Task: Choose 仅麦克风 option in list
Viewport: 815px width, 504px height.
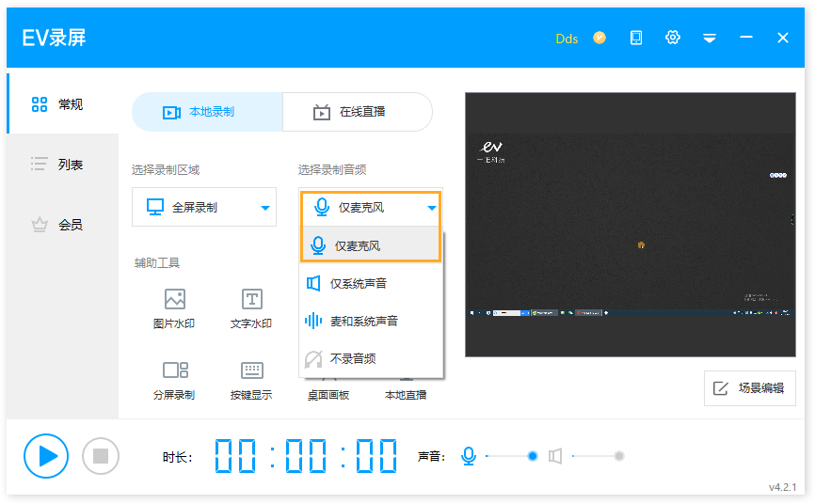Action: click(x=371, y=244)
